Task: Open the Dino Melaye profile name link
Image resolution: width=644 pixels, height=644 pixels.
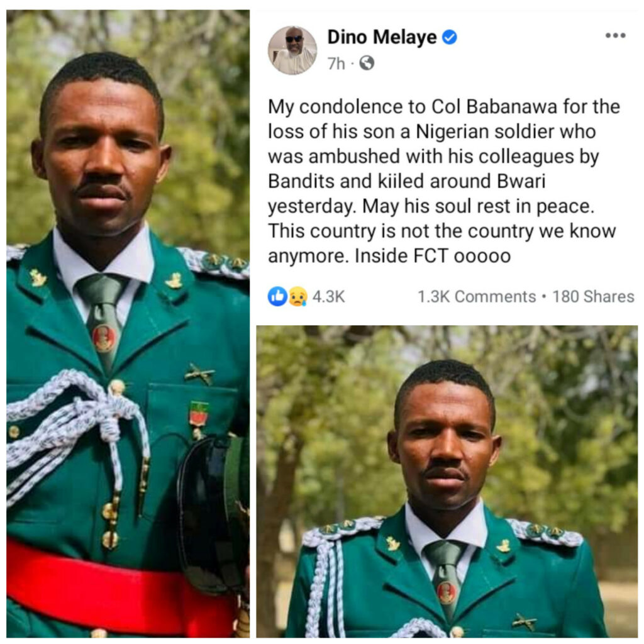Action: pyautogui.click(x=382, y=38)
